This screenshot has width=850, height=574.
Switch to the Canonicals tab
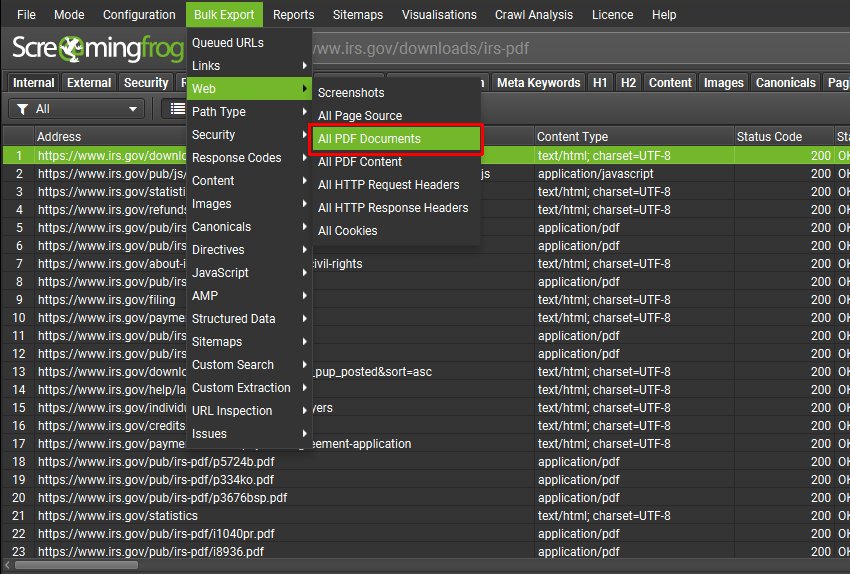click(x=785, y=82)
